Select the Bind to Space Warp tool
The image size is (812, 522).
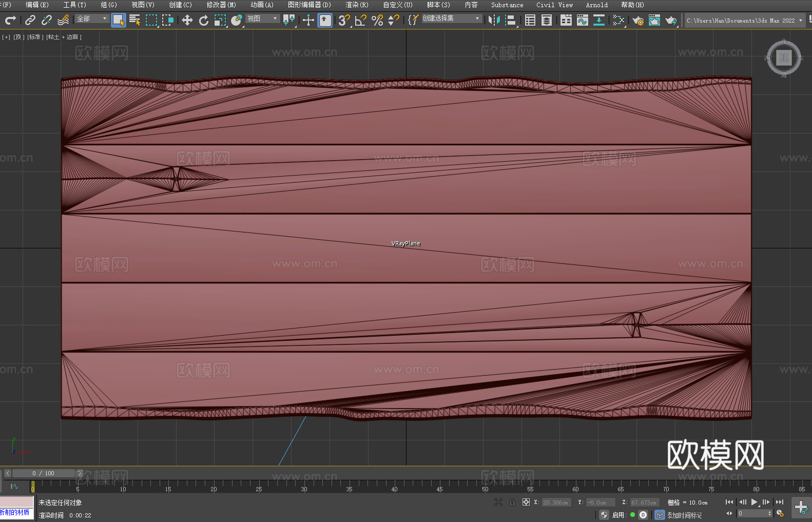point(63,20)
